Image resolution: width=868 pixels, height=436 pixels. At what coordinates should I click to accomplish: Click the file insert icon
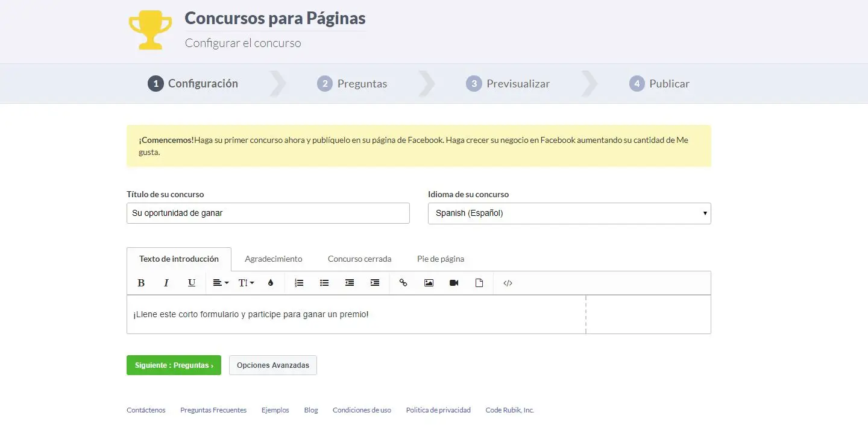coord(479,283)
